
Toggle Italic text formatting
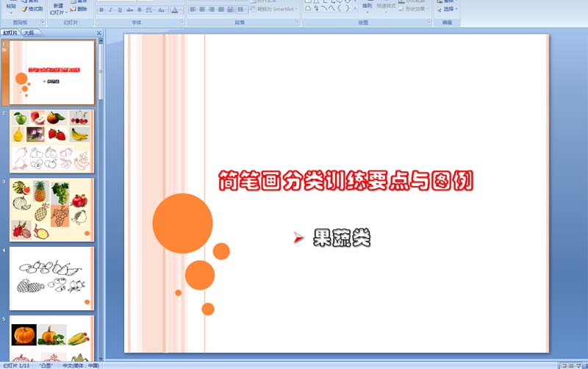pyautogui.click(x=111, y=10)
